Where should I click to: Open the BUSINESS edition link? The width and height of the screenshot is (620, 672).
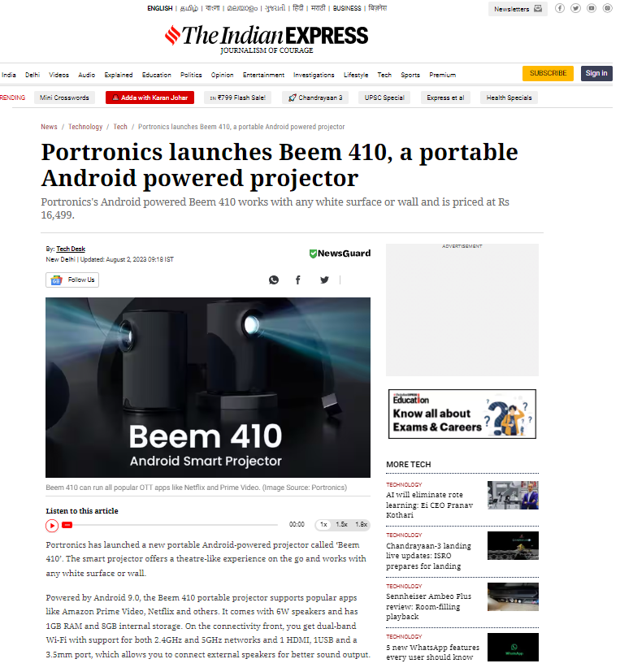pos(347,8)
